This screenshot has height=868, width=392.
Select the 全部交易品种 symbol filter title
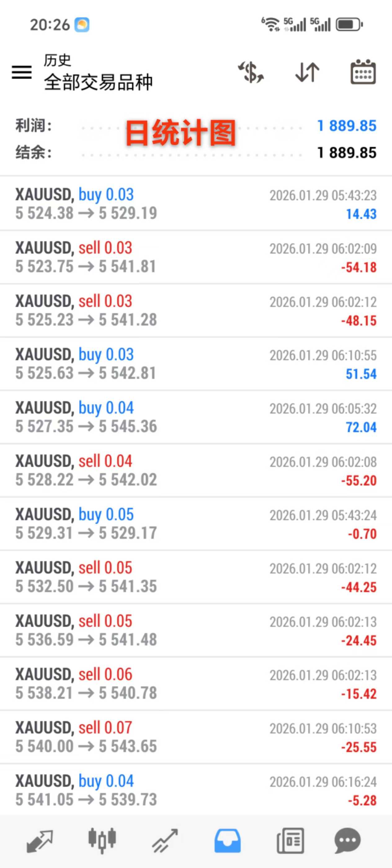point(98,82)
